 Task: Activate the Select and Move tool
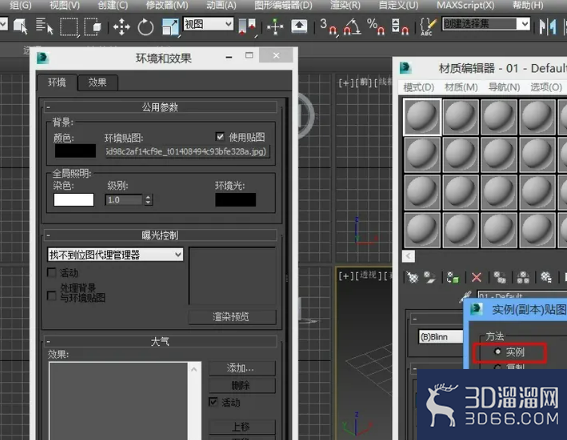click(x=122, y=27)
